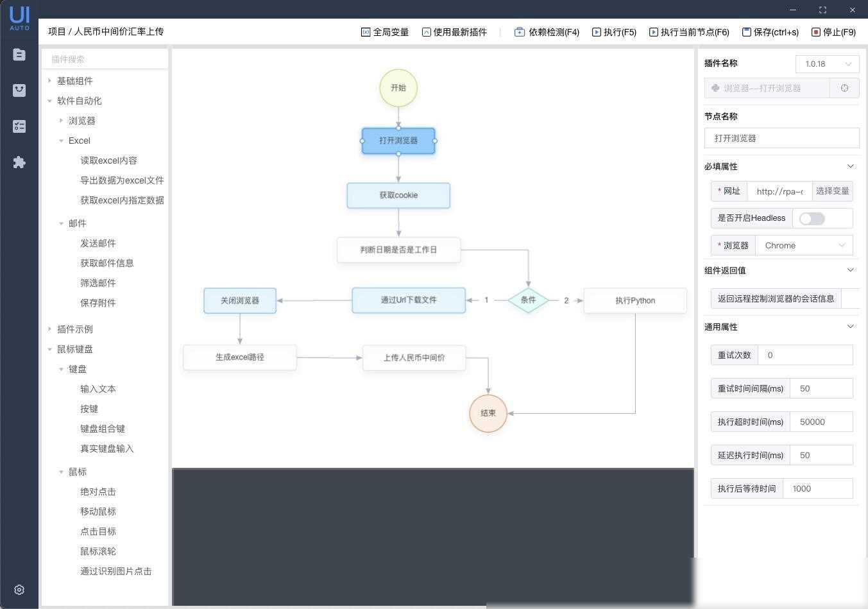Click the 执行当前节点 play icon
This screenshot has height=609, width=868.
pos(653,32)
